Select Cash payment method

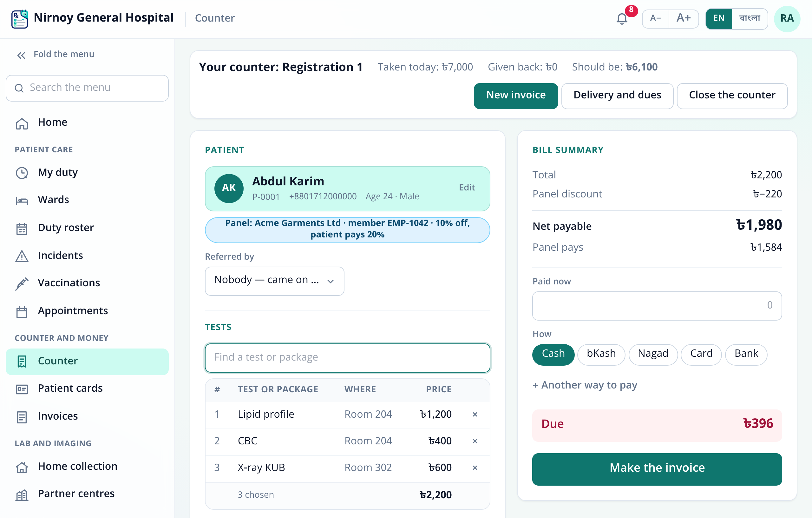[x=553, y=354]
